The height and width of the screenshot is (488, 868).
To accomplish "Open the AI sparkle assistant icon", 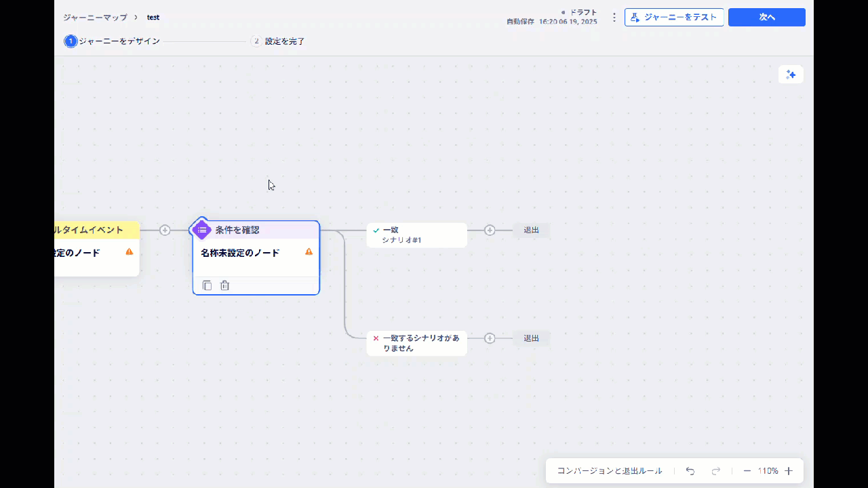I will pyautogui.click(x=791, y=75).
